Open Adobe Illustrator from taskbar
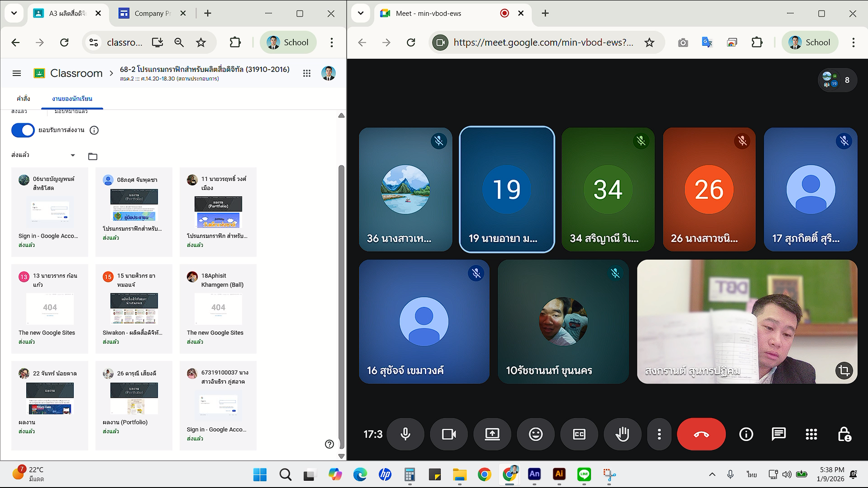868x488 pixels. tap(559, 474)
